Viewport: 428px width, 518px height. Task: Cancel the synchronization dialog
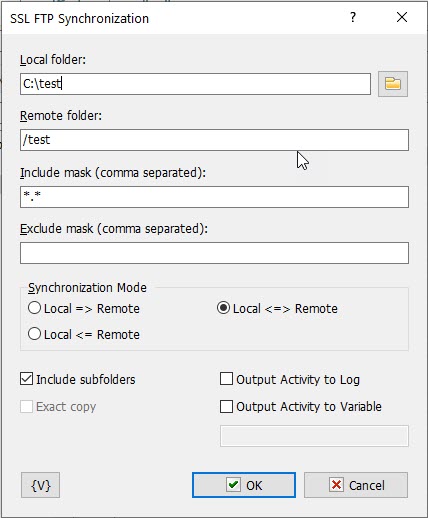pyautogui.click(x=356, y=485)
